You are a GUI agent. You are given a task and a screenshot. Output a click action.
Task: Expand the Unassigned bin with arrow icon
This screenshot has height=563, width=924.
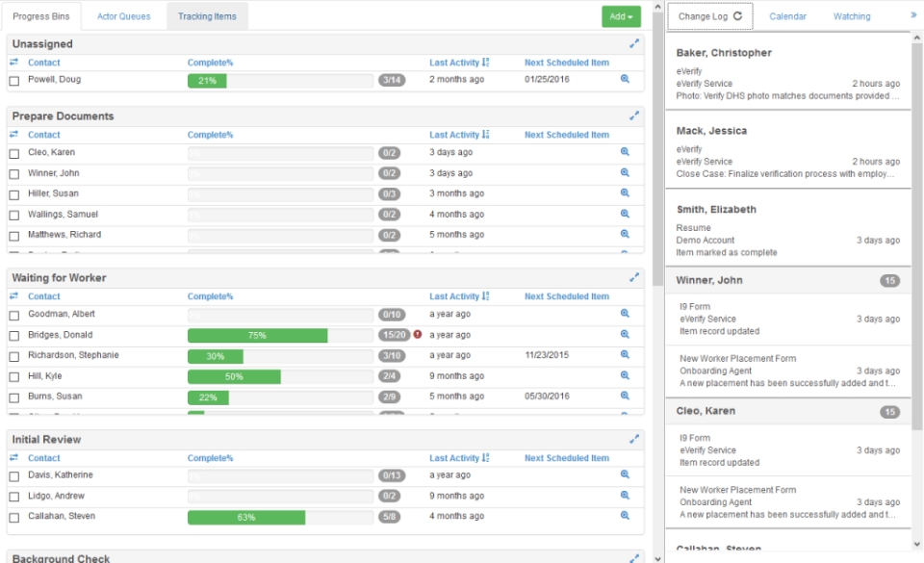click(x=634, y=43)
